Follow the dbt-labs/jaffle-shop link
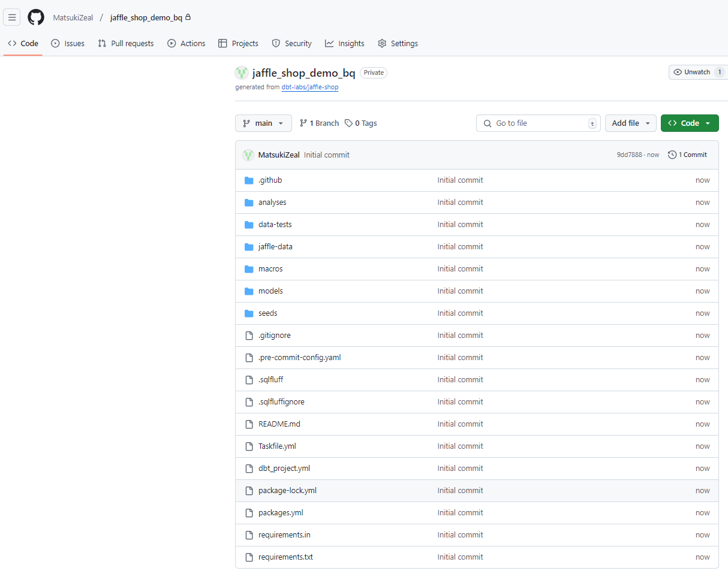Image resolution: width=728 pixels, height=577 pixels. pyautogui.click(x=310, y=87)
